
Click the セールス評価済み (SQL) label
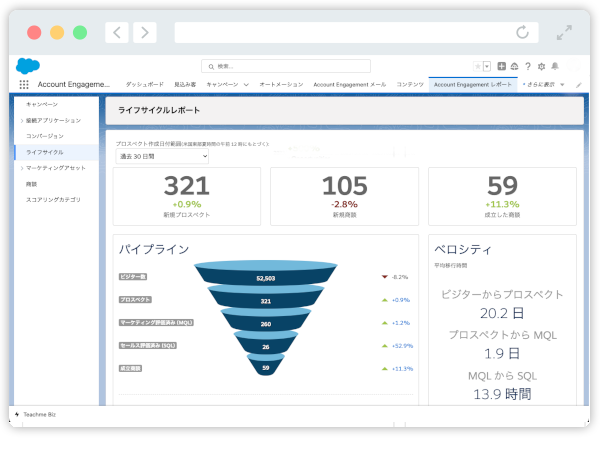pos(148,346)
